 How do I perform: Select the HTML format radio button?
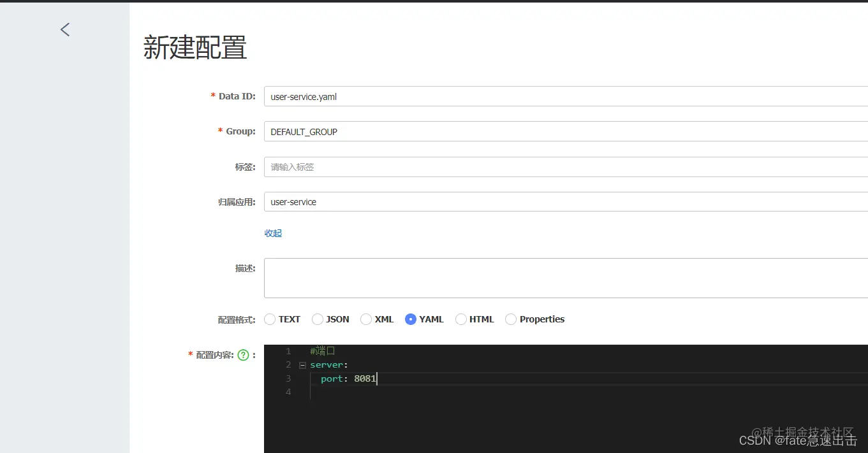tap(461, 319)
